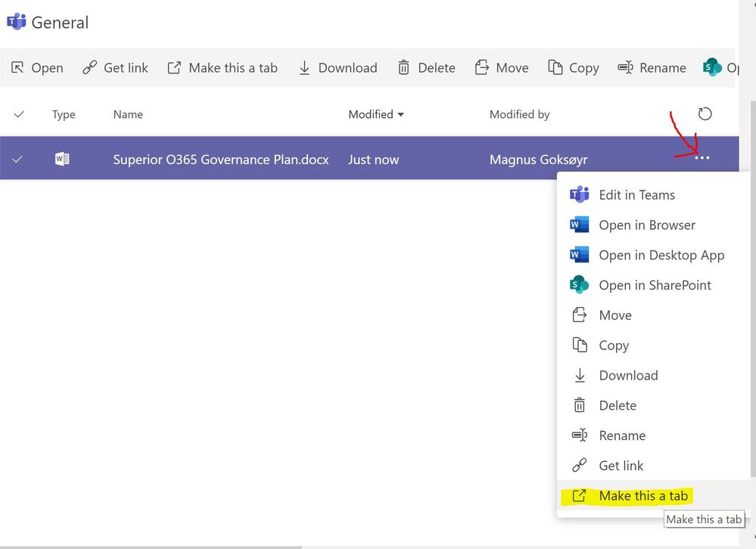Click the trash icon in the context menu
The image size is (756, 549).
coord(579,405)
